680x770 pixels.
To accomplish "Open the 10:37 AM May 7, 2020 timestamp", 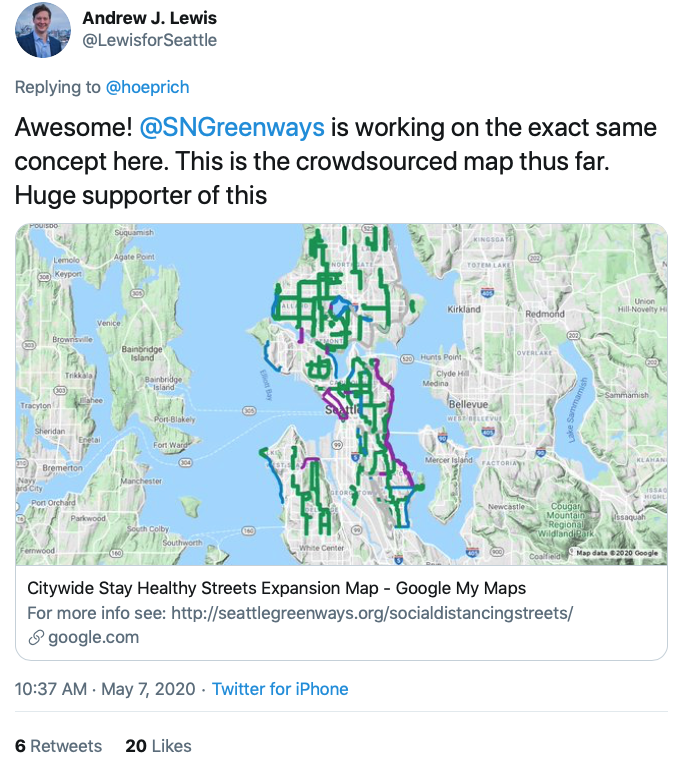I will [x=105, y=689].
